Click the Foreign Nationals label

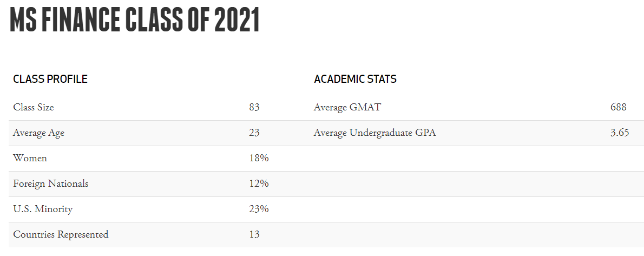coord(51,183)
